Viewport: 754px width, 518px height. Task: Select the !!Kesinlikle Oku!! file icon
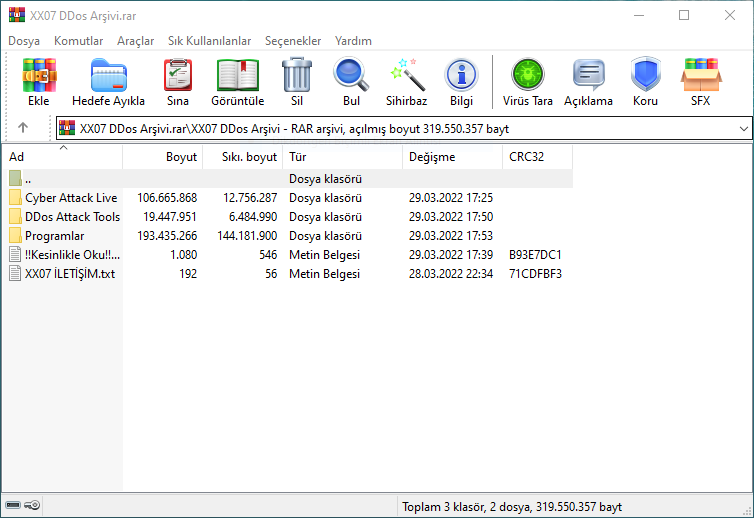(x=15, y=254)
